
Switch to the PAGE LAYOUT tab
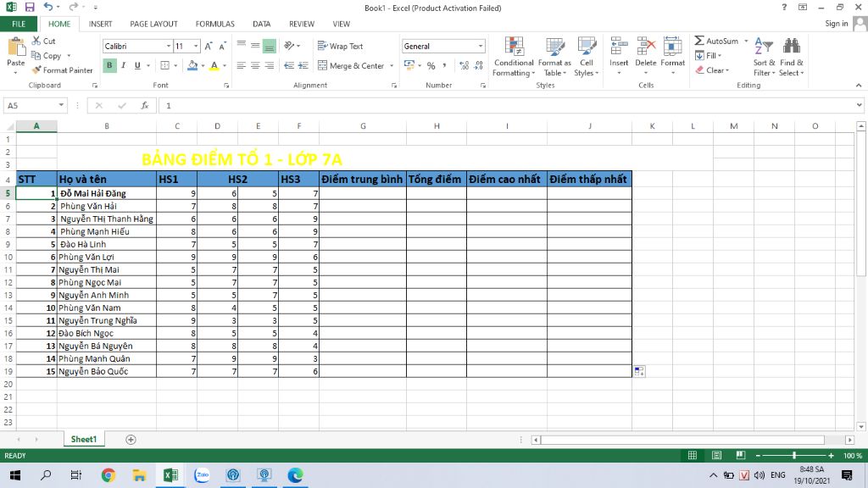coord(153,24)
